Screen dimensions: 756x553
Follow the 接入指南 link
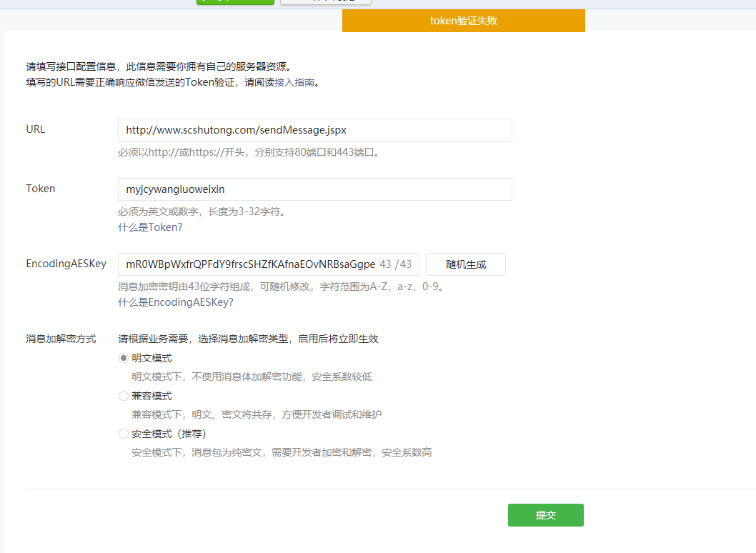[x=294, y=82]
